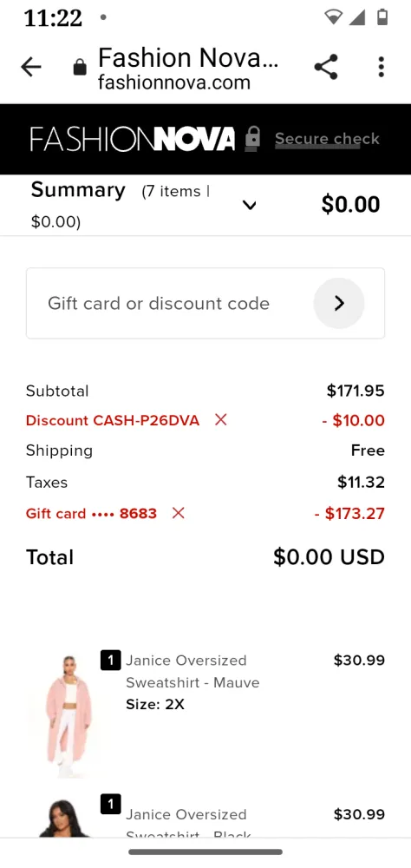411x868 pixels.
Task: Tap the bottom navigation gesture handle
Action: (x=205, y=852)
